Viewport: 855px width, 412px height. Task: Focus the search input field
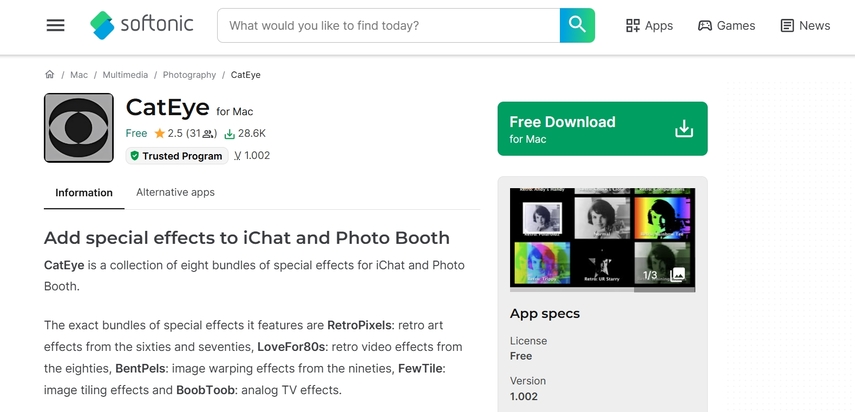[388, 25]
